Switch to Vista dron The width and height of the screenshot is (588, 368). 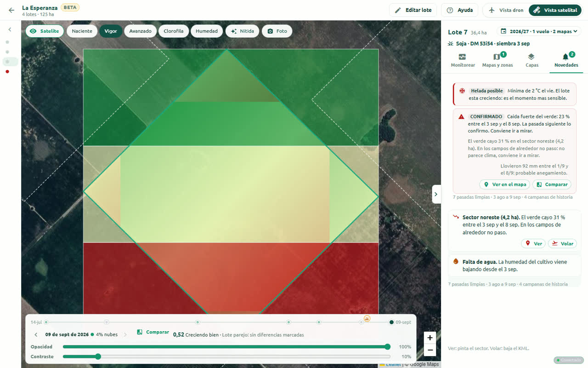coord(506,10)
